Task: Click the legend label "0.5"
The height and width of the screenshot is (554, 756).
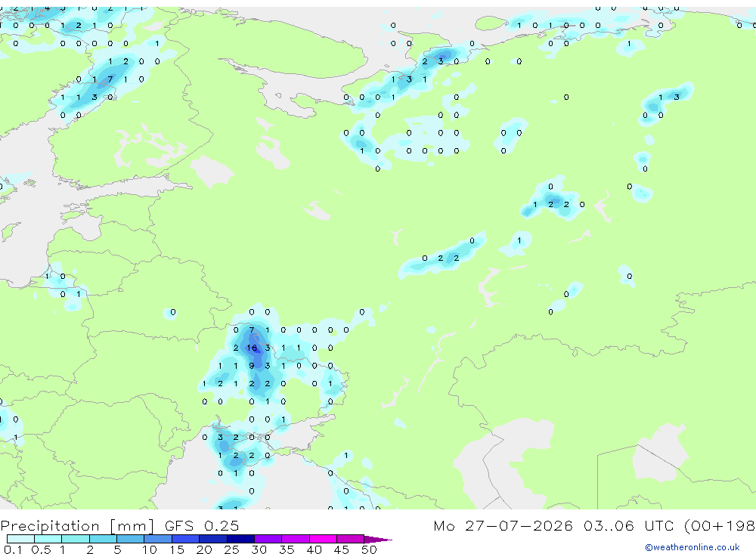Action: tap(41, 549)
